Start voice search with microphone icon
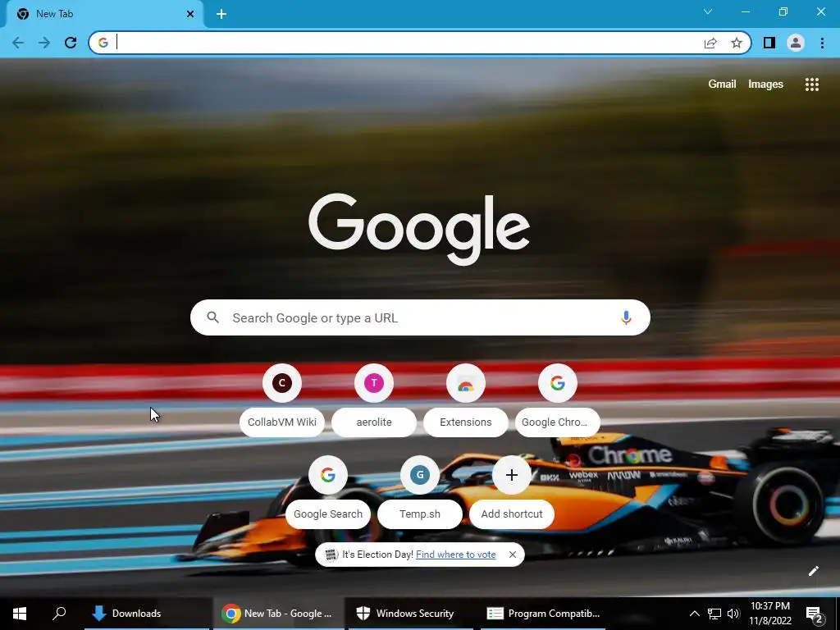Image resolution: width=840 pixels, height=630 pixels. [626, 317]
